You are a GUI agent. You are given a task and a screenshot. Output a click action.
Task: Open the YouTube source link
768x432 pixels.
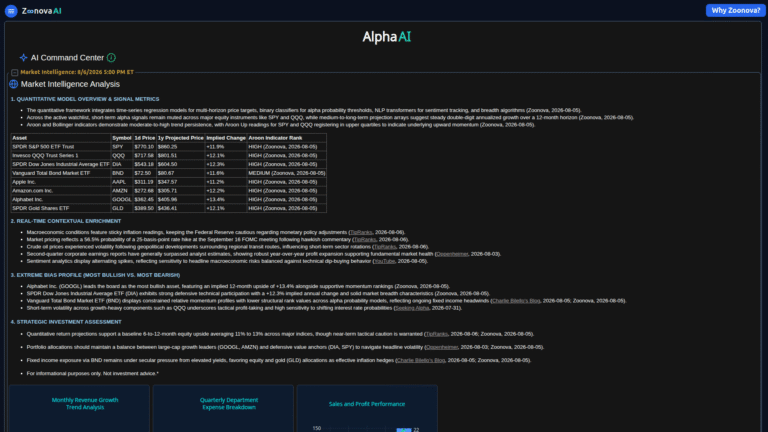click(384, 262)
